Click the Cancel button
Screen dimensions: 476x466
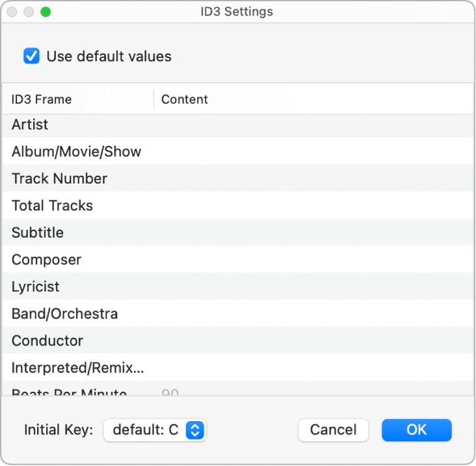(x=333, y=430)
